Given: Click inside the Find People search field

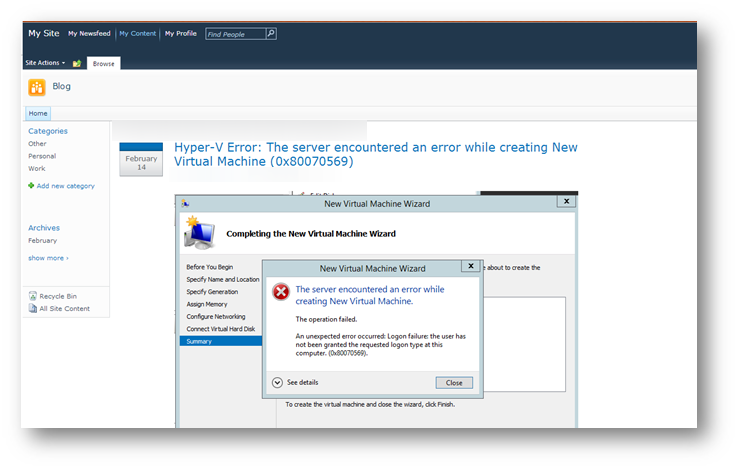Looking at the screenshot, I should pyautogui.click(x=234, y=33).
